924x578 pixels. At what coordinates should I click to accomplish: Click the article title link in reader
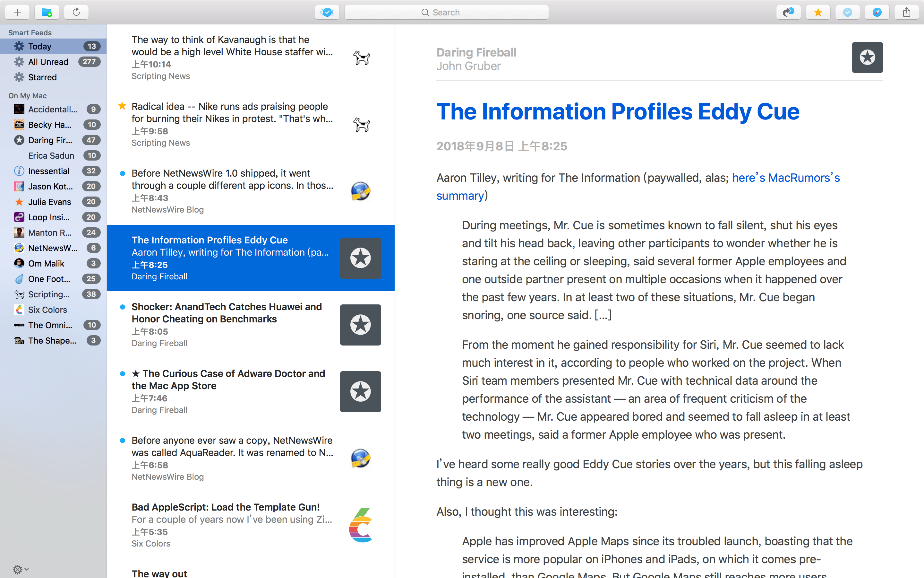618,112
